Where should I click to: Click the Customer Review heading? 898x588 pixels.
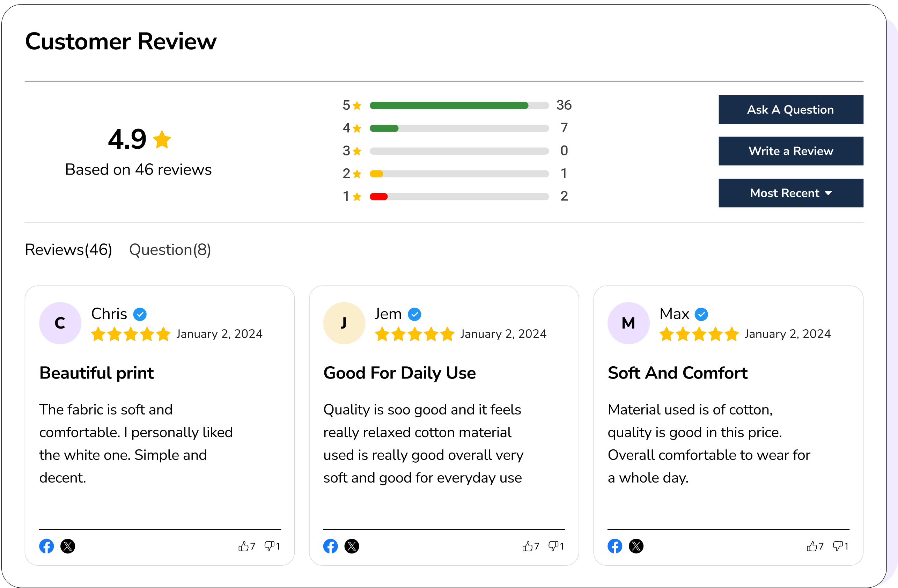121,41
